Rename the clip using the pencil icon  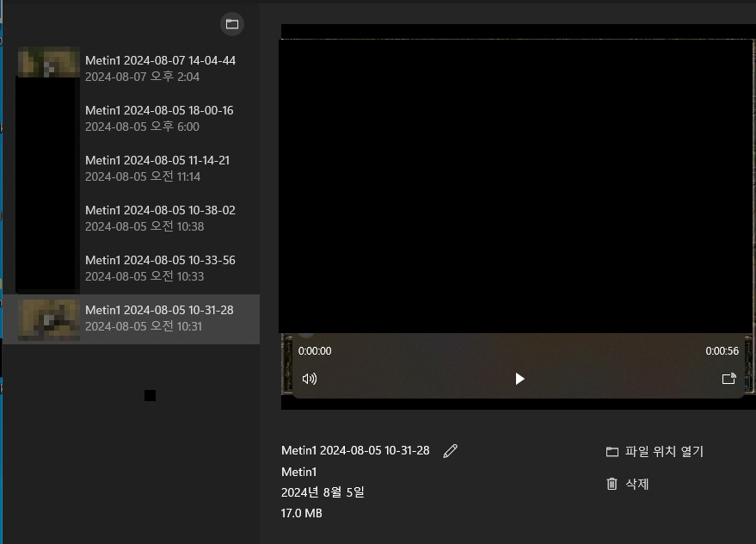(x=451, y=451)
